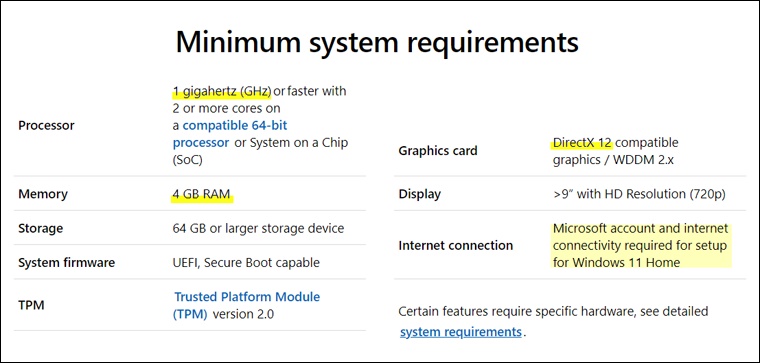Click the highlighted 1 gigahertz (GHz) text
Viewport: 760px width, 363px height.
coord(222,91)
